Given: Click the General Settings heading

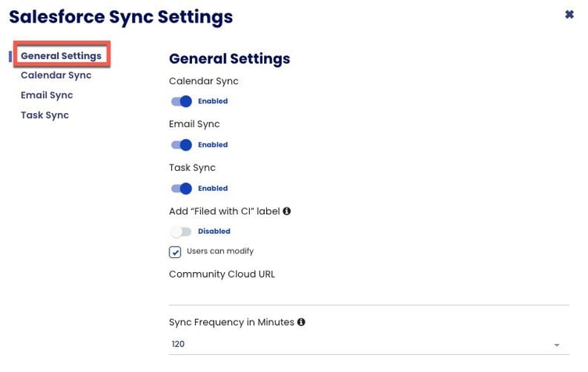Looking at the screenshot, I should pos(230,58).
